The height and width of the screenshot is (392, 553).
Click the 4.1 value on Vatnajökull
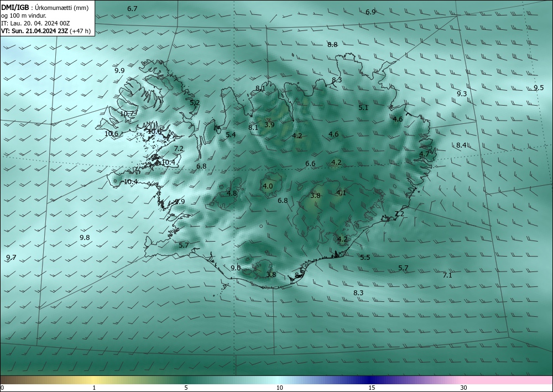[x=341, y=193]
